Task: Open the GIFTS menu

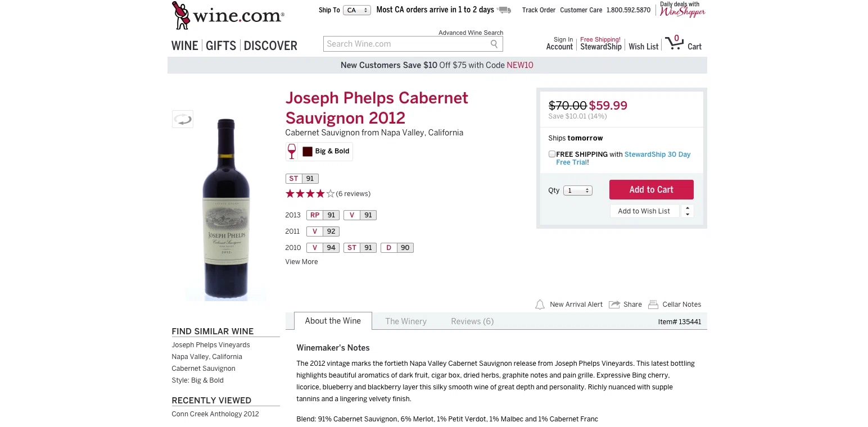Action: [221, 46]
